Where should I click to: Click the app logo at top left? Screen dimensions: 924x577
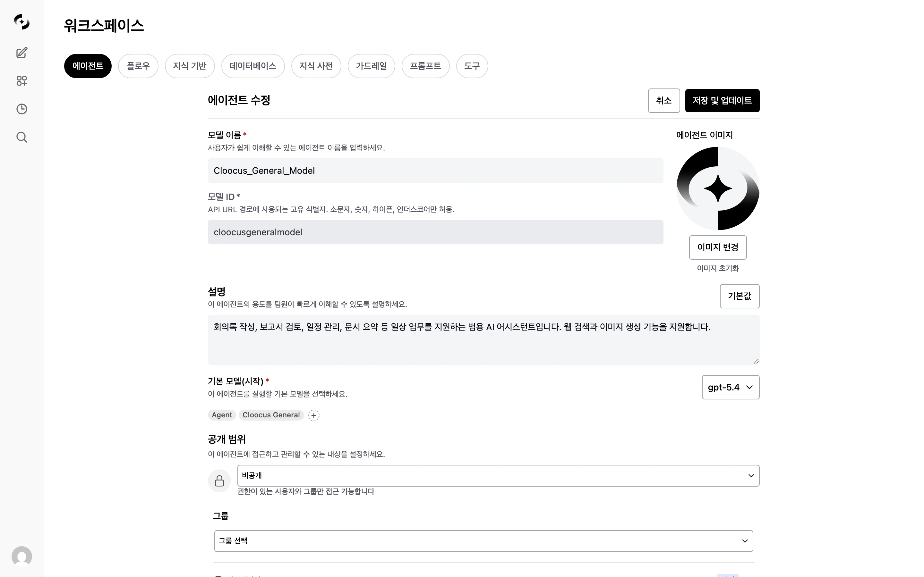point(21,22)
